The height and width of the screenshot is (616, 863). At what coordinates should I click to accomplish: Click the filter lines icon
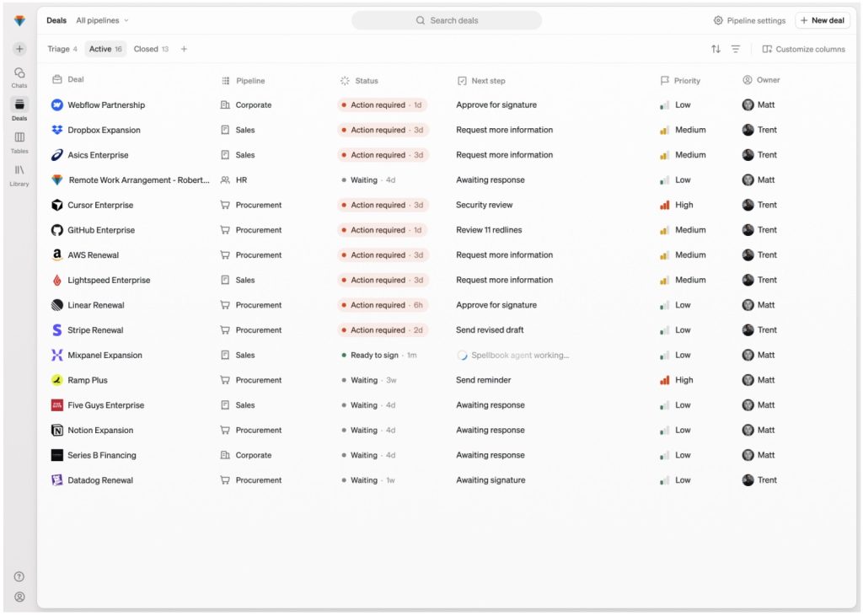tap(735, 49)
